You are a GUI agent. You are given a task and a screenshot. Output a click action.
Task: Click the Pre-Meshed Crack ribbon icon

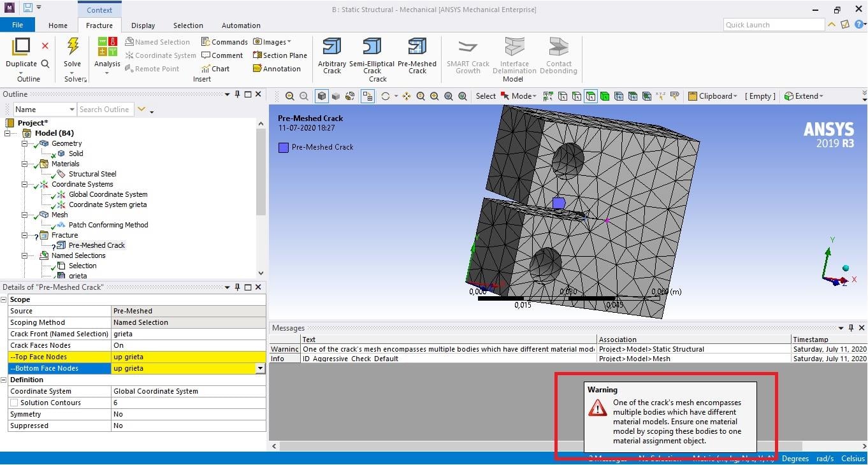417,47
